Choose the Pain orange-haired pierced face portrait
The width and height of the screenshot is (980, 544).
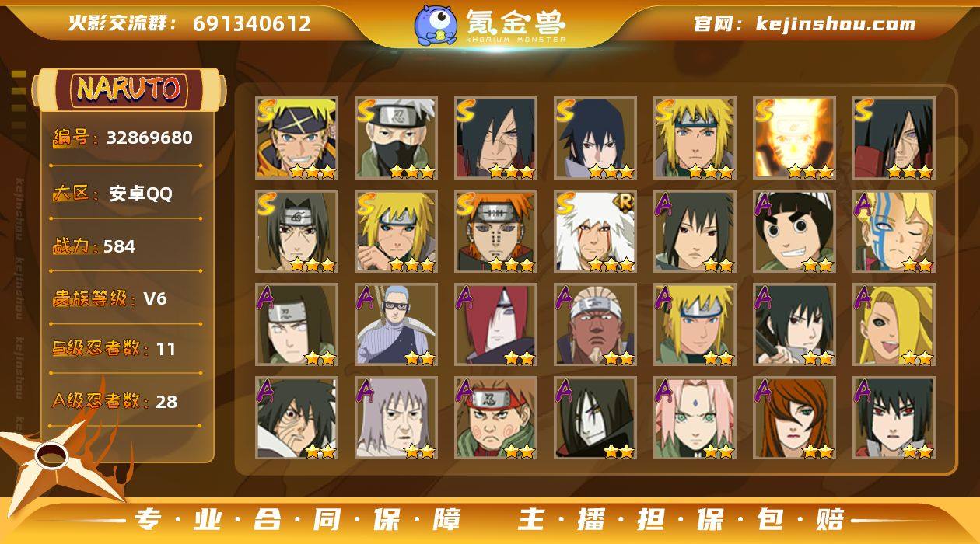[496, 232]
